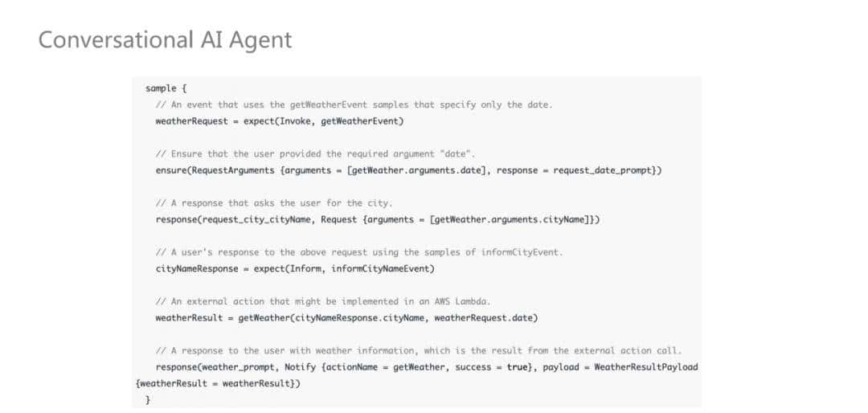Viewport: 868px width, 413px height.
Task: Click the informCityNameEvent token
Action: tap(382, 268)
